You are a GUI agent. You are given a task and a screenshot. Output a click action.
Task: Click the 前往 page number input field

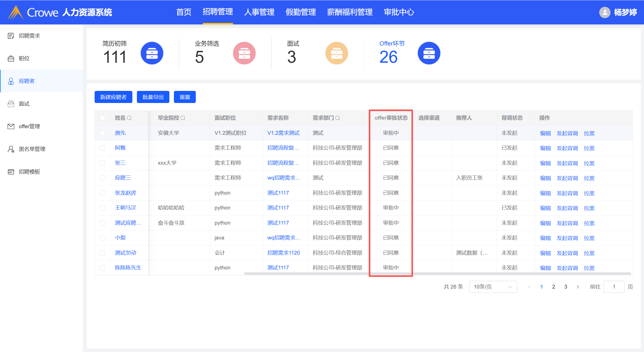(x=614, y=287)
